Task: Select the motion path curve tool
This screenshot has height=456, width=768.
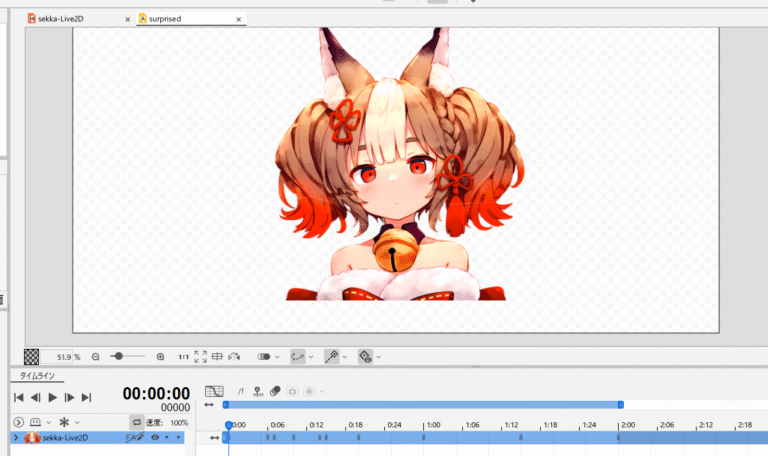Action: [x=297, y=357]
